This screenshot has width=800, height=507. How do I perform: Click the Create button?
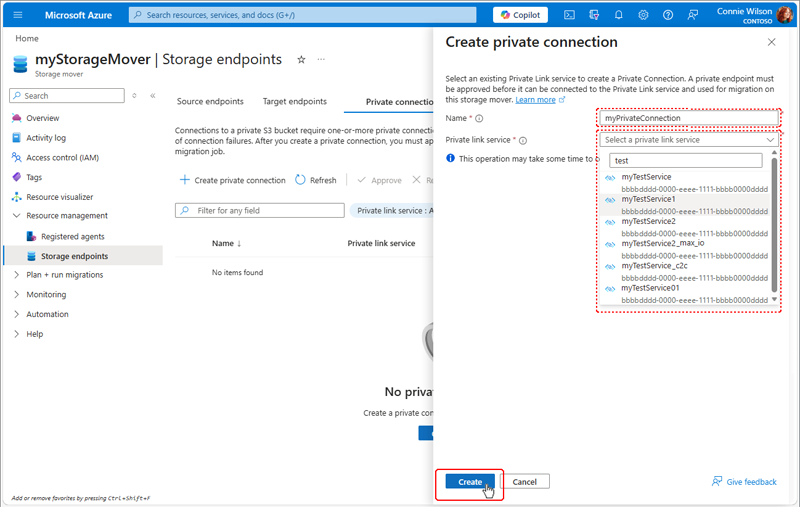click(469, 481)
